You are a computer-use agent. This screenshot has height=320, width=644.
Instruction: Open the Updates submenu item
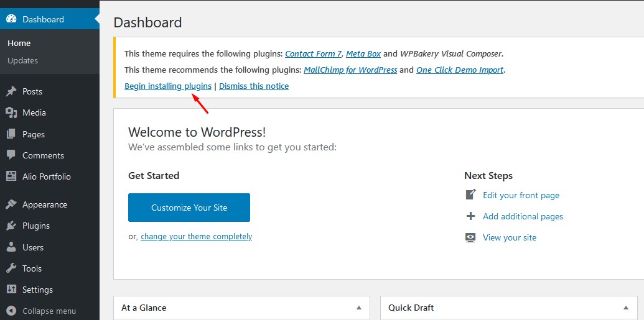click(22, 60)
